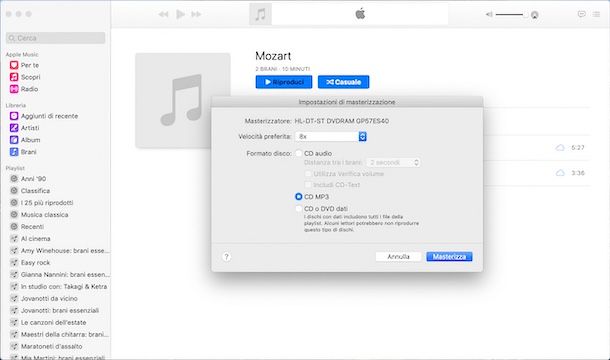Click the previous track rewind icon
Image resolution: width=610 pixels, height=360 pixels.
click(163, 14)
